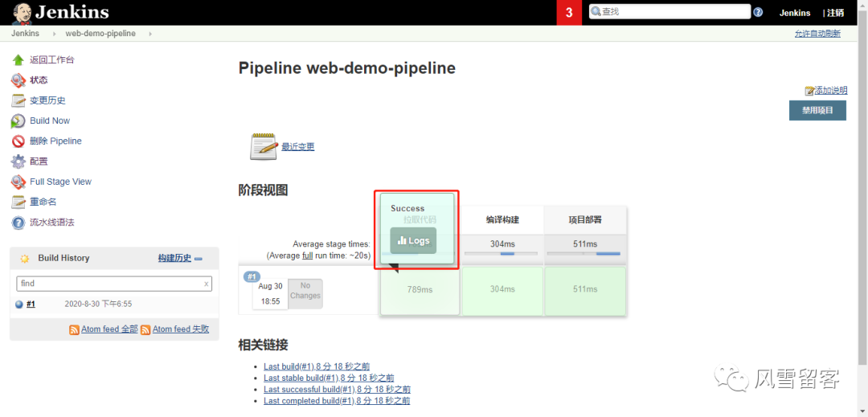Click the web-demo-pipeline breadcrumb link
The width and height of the screenshot is (868, 417).
(100, 34)
